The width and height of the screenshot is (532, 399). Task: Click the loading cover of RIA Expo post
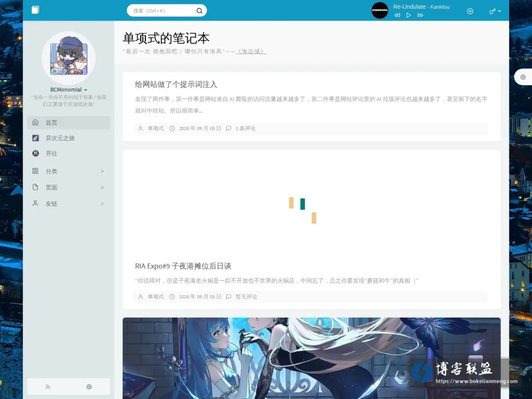[x=312, y=203]
